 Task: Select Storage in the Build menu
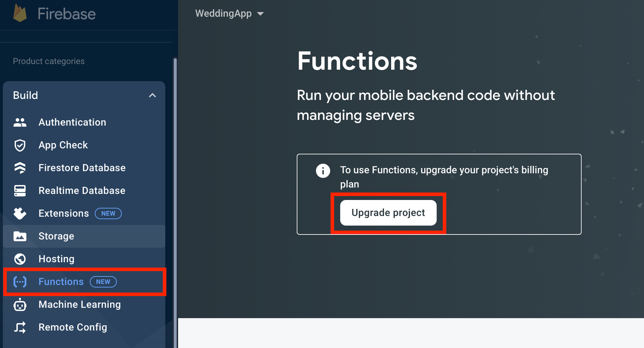coord(84,236)
